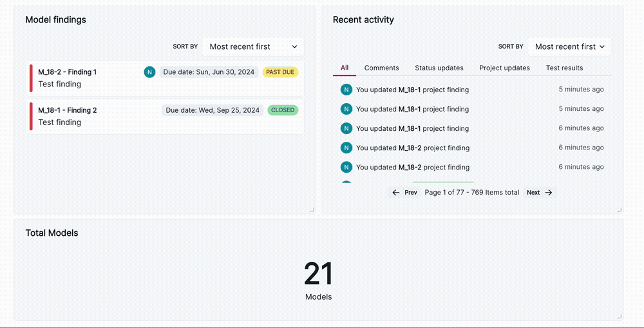Open the Project updates tab
The height and width of the screenshot is (328, 644).
coord(504,68)
